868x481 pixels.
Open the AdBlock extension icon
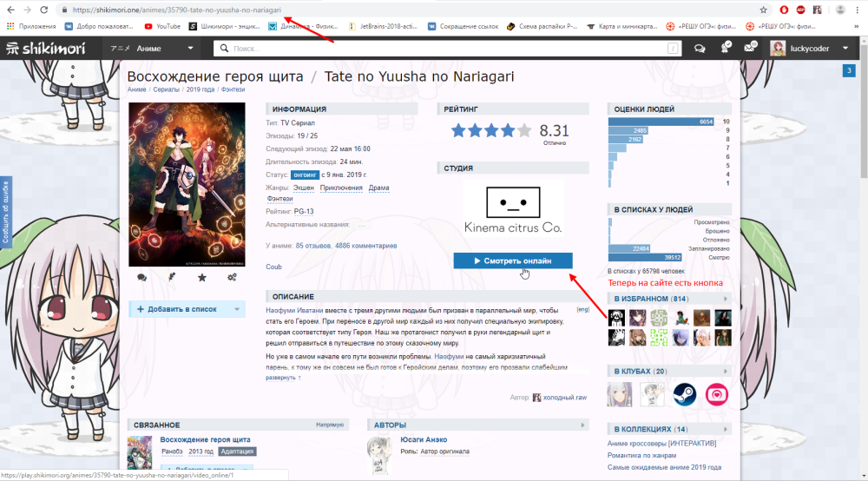point(800,10)
